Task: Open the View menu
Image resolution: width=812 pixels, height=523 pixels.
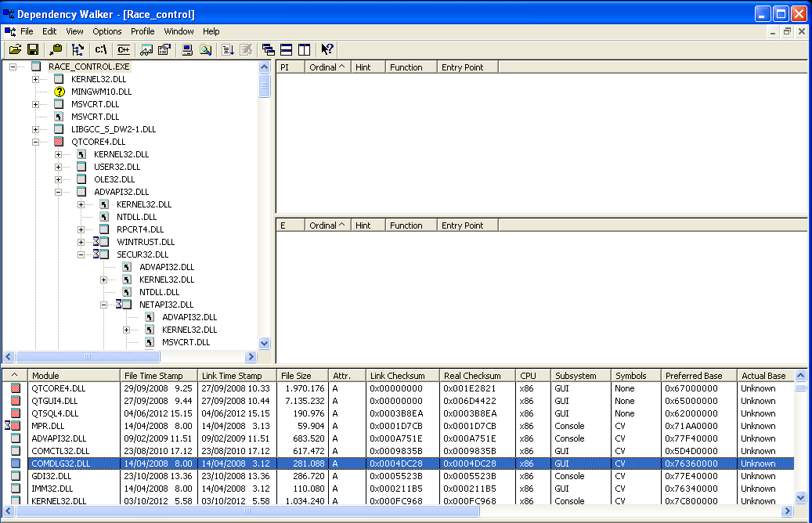Action: point(74,31)
